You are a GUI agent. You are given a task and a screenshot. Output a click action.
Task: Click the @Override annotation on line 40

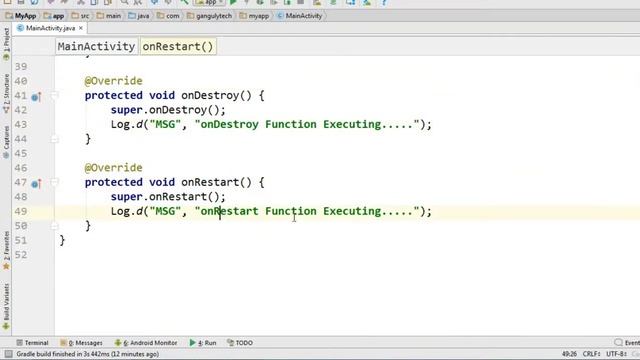point(113,81)
